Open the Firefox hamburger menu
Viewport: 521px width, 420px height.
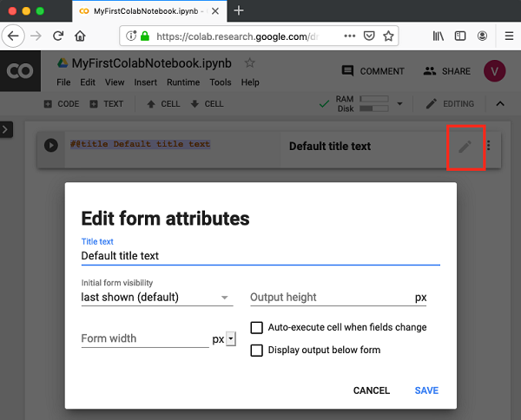click(x=506, y=36)
